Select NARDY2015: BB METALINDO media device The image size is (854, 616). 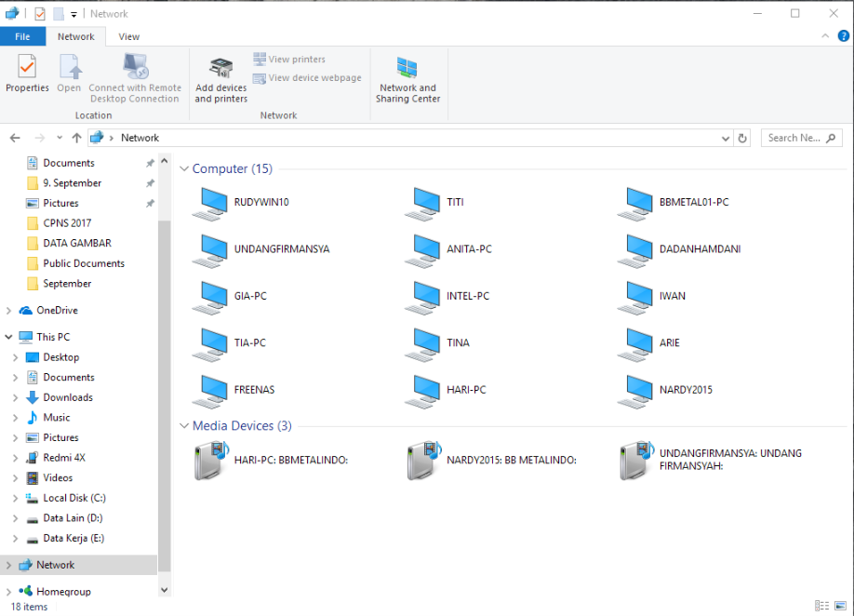point(490,461)
